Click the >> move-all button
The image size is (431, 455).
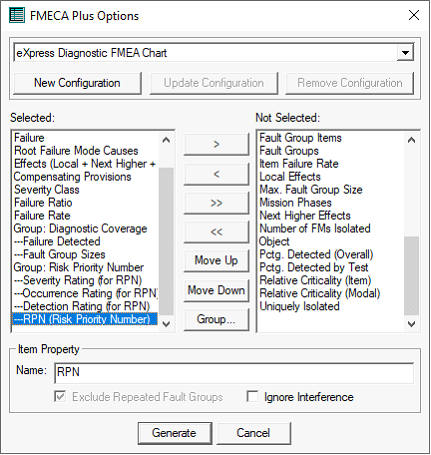216,203
